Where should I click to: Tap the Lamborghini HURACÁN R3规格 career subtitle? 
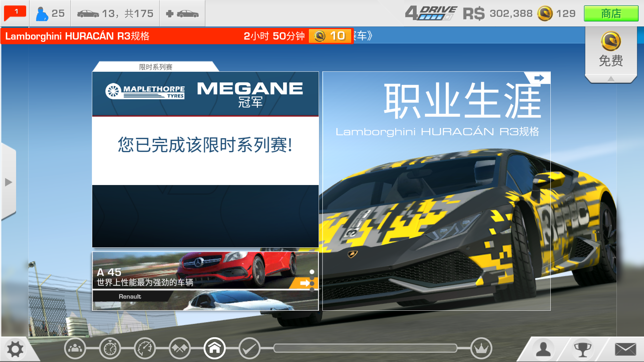click(437, 131)
